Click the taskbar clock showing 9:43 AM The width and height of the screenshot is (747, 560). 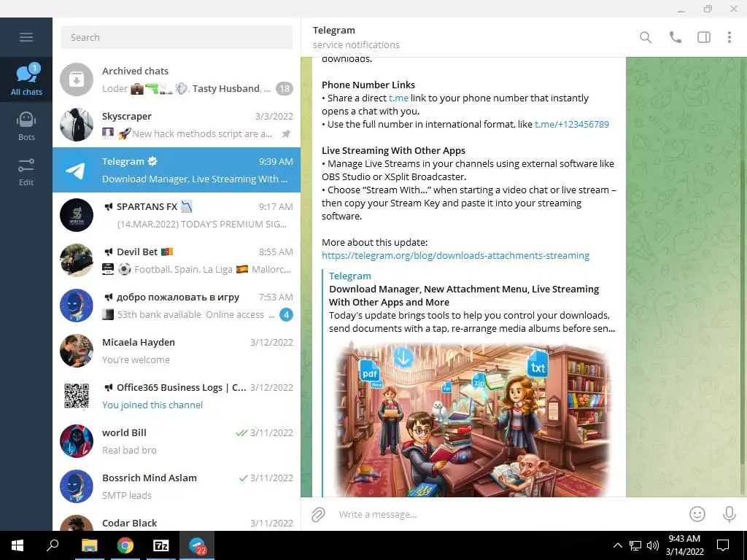pyautogui.click(x=684, y=545)
